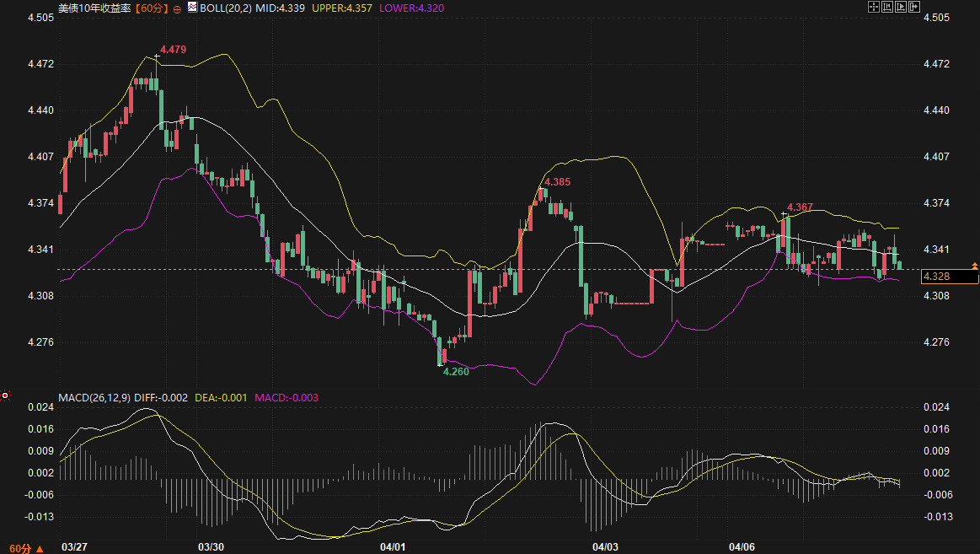Click the magenta LOWER:4.320 band legend
Viewport: 980px width, 554px height.
[412, 8]
